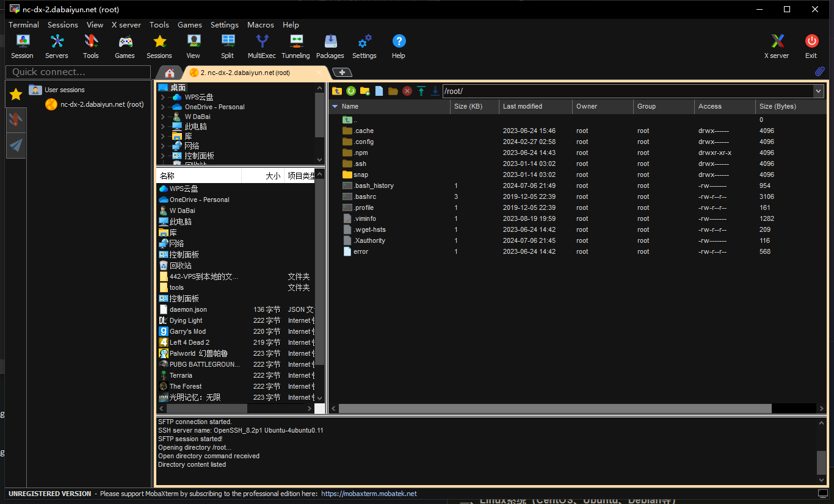834x504 pixels.
Task: Open the tools sidebar tab icon
Action: click(x=16, y=120)
